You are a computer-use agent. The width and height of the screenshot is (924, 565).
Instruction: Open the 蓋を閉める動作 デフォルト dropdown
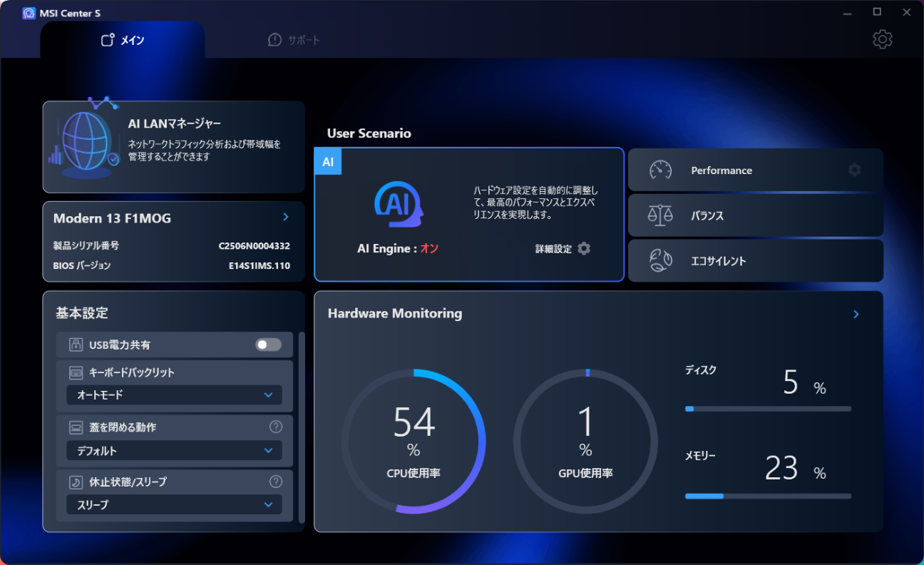point(174,451)
